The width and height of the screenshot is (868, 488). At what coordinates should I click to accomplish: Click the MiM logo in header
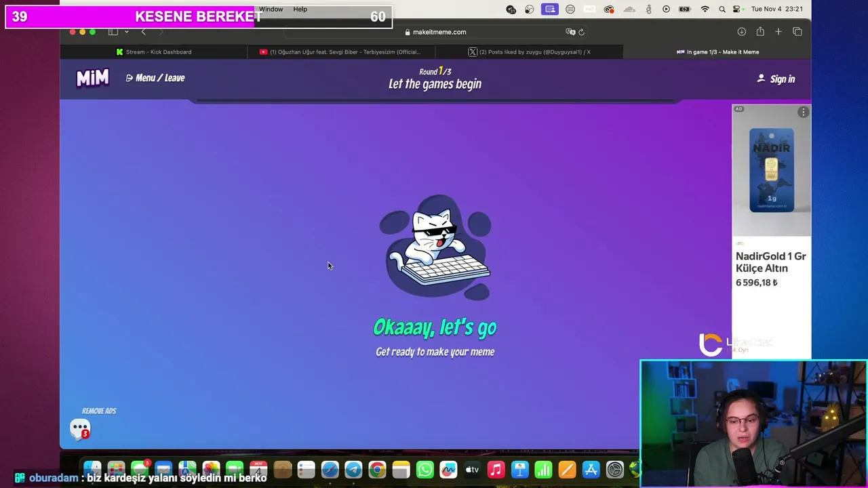tap(93, 78)
